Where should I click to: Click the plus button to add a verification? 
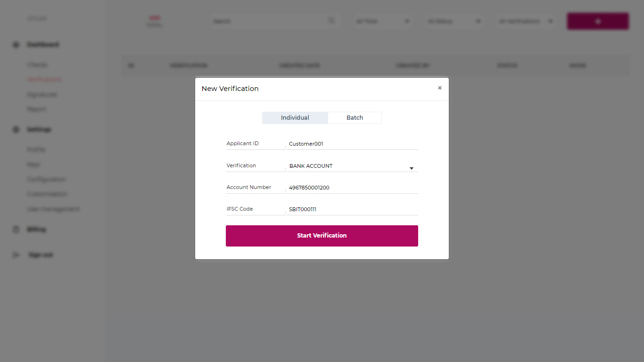click(598, 21)
